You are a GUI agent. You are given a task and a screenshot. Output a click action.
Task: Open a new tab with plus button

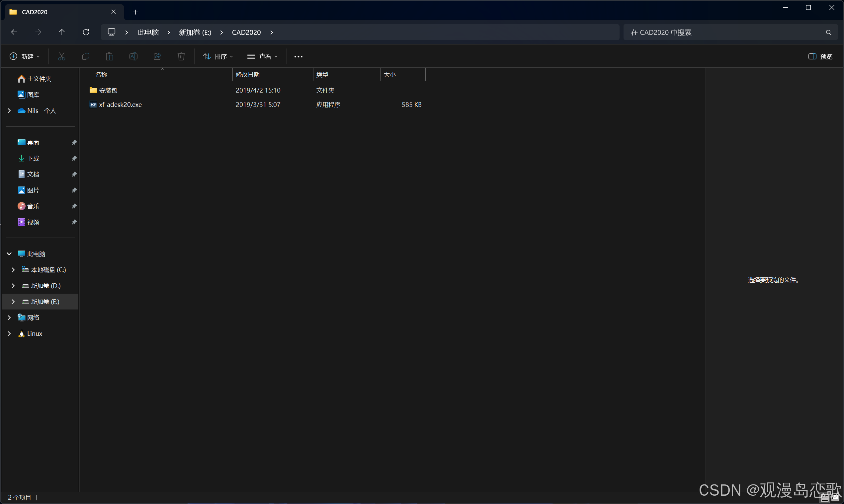coord(135,12)
